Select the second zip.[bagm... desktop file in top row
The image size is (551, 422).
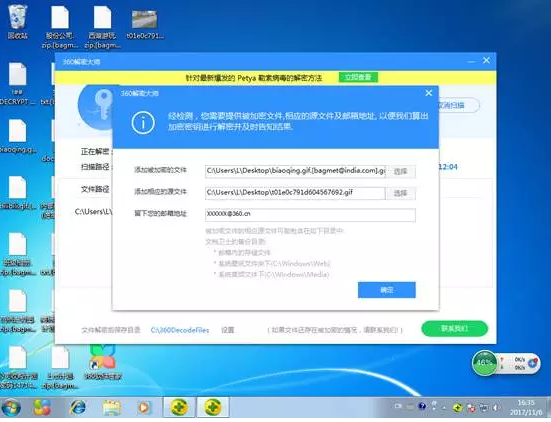[102, 27]
